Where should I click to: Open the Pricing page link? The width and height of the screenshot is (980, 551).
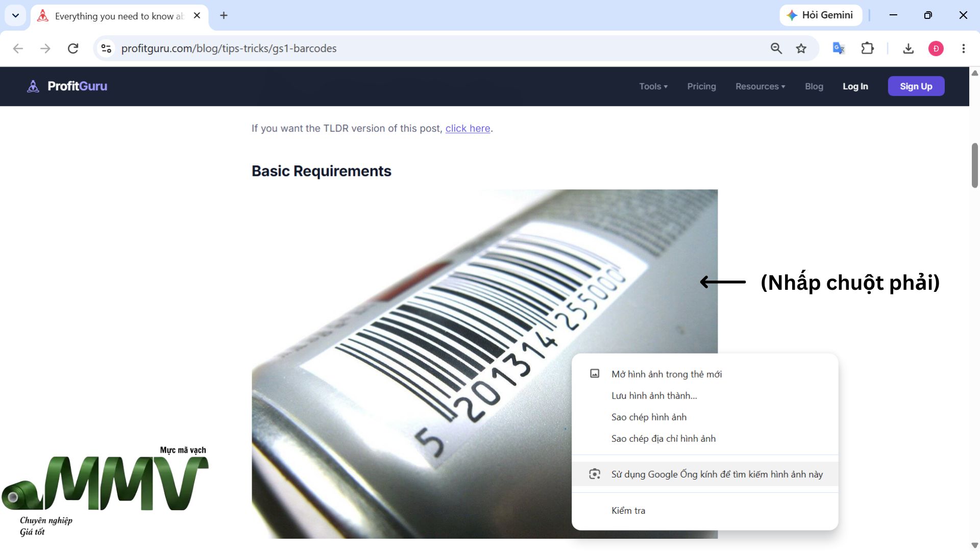pyautogui.click(x=701, y=86)
